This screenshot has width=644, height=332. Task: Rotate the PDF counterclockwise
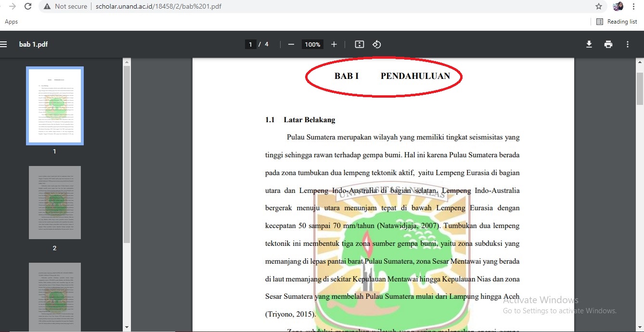tap(376, 44)
